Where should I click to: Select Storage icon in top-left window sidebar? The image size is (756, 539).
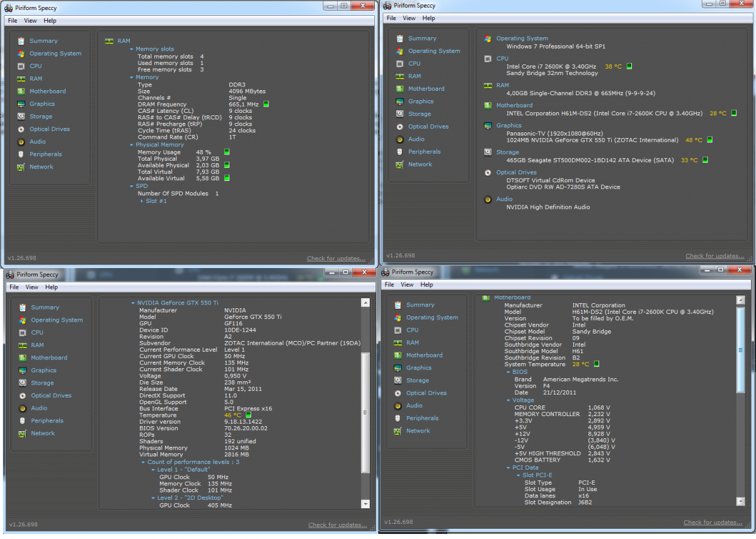[21, 117]
